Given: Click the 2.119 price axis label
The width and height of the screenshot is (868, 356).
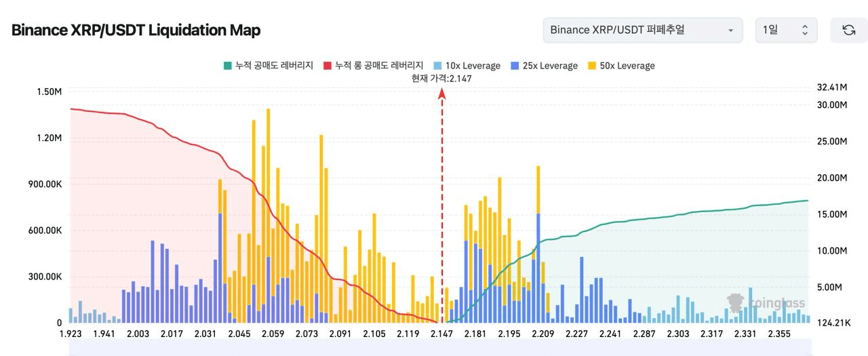Looking at the screenshot, I should point(408,334).
